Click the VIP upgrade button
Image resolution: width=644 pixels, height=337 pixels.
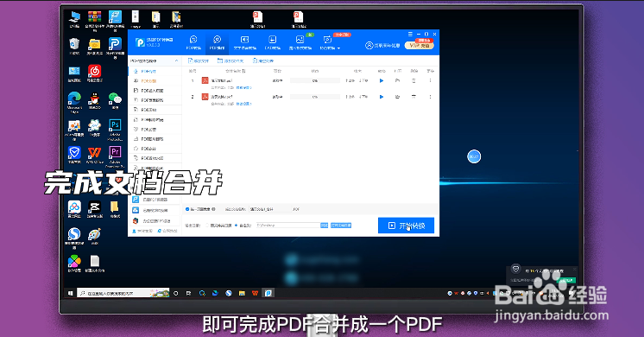pyautogui.click(x=420, y=45)
